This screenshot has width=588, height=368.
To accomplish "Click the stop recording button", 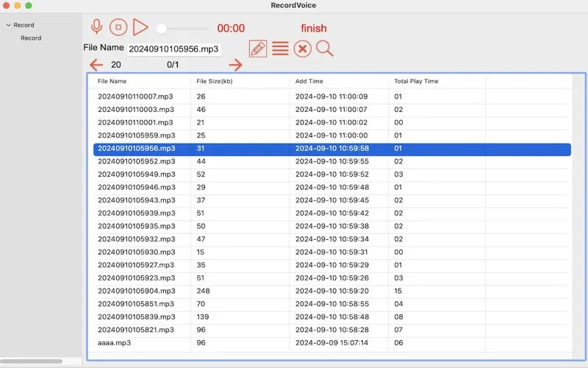I will pos(118,27).
